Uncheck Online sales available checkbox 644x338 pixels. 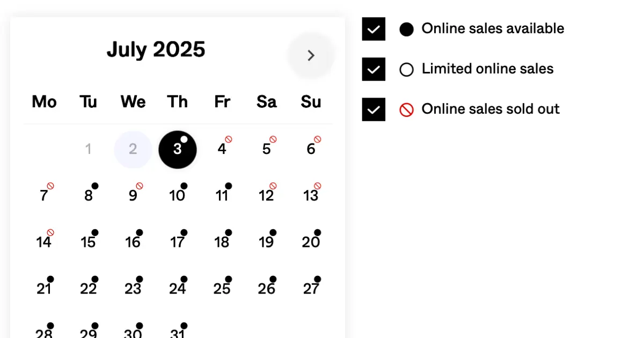[x=374, y=29]
